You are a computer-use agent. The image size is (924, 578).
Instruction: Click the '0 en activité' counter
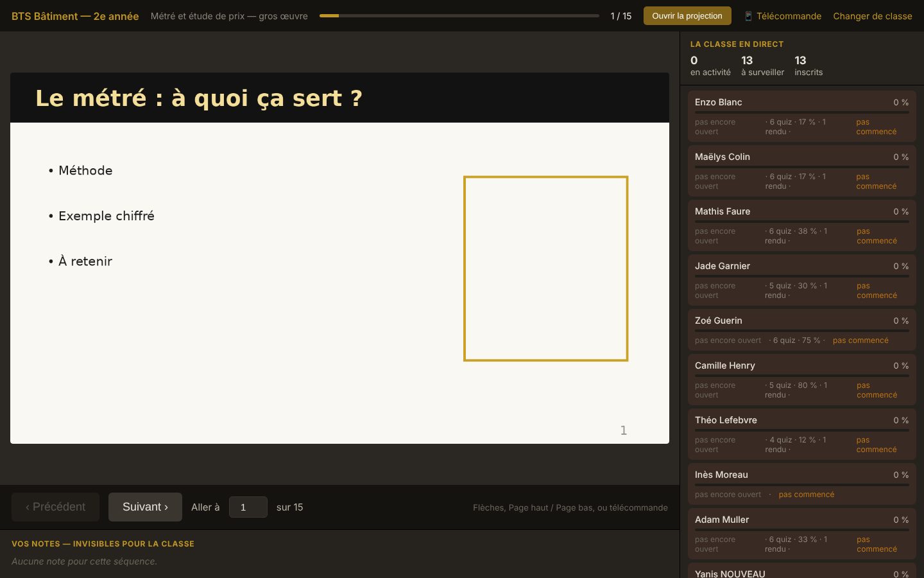(x=710, y=66)
